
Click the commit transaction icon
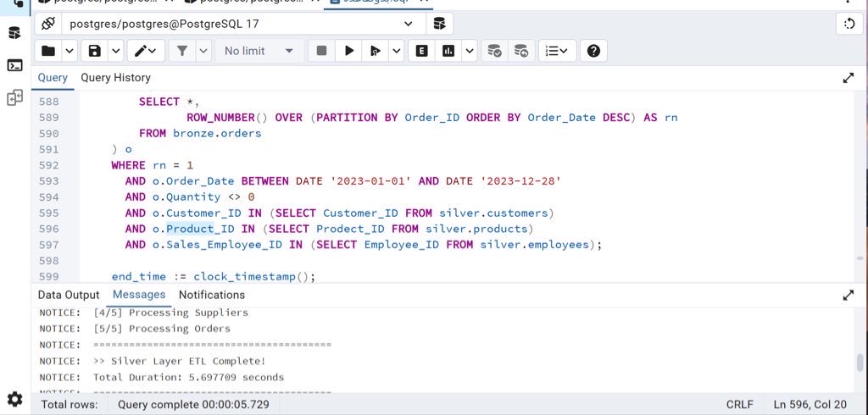point(494,51)
